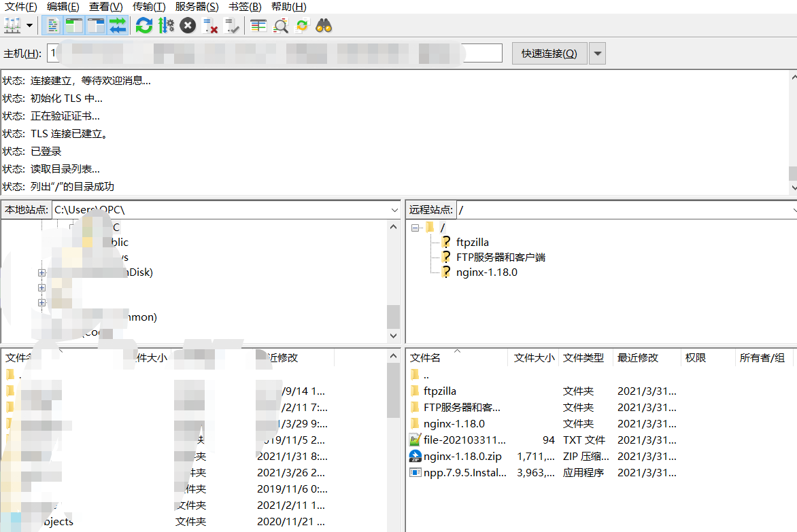Click the 快速连接(Q) button
The image size is (797, 532).
tap(549, 53)
